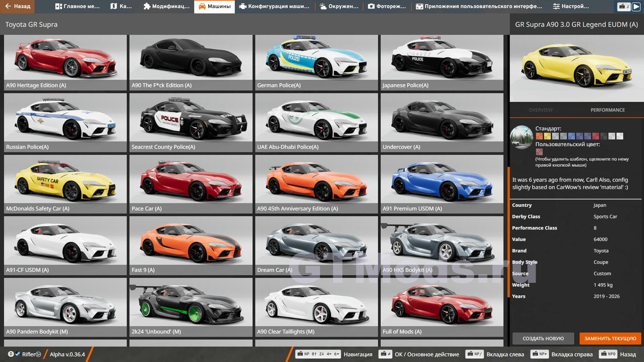Select the Full of Mods (A) car

point(442,307)
